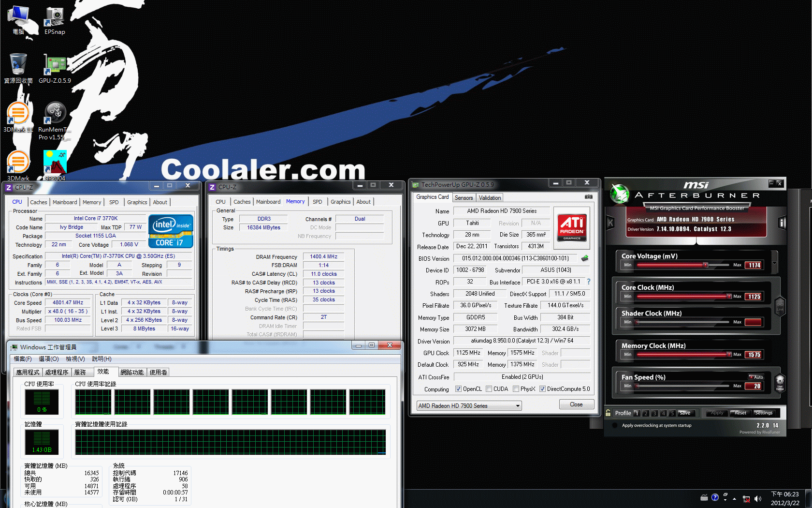Open the EPSnap desktop shortcut

55,21
